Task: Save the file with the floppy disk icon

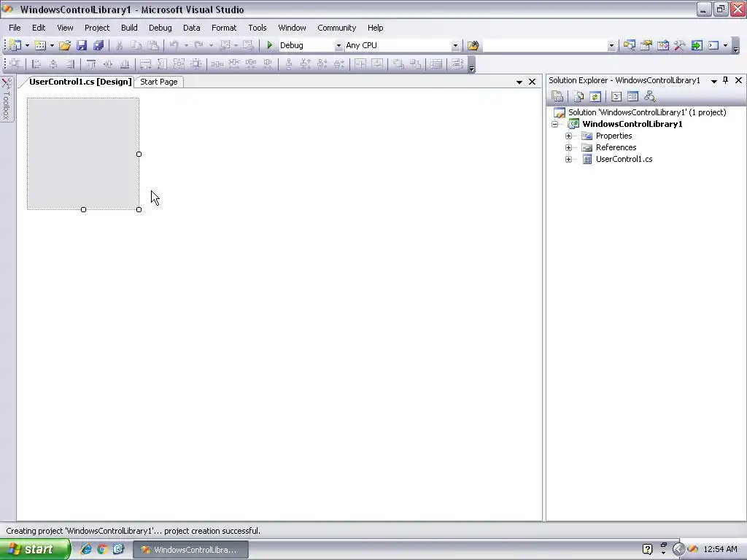Action: [82, 45]
